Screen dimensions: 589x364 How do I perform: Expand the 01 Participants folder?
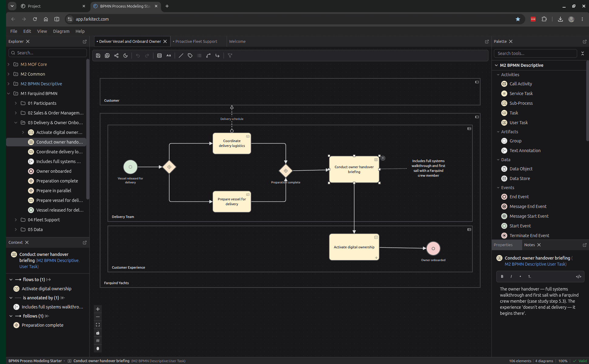pyautogui.click(x=16, y=103)
